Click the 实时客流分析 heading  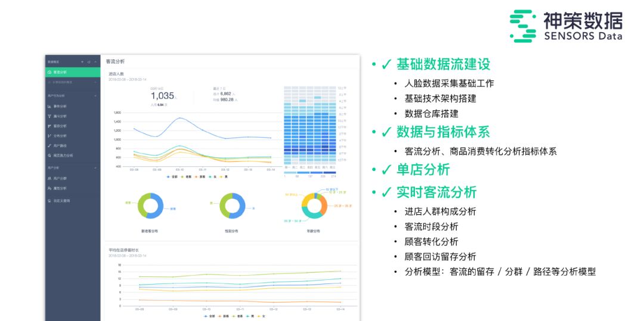pos(436,192)
